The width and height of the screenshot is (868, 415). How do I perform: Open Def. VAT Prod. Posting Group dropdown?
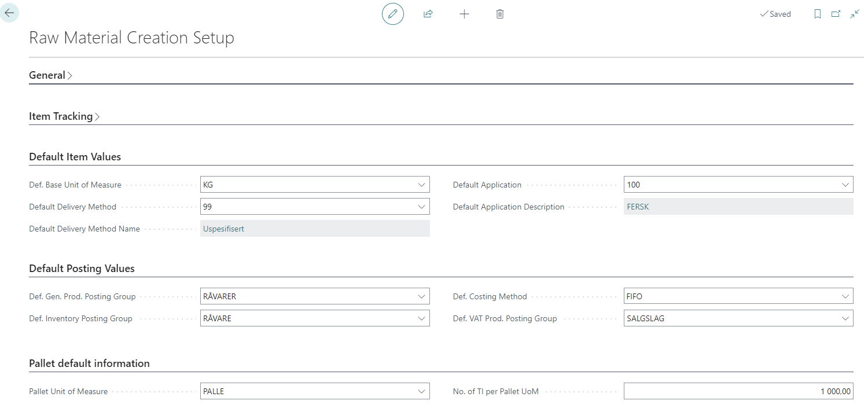coord(845,318)
